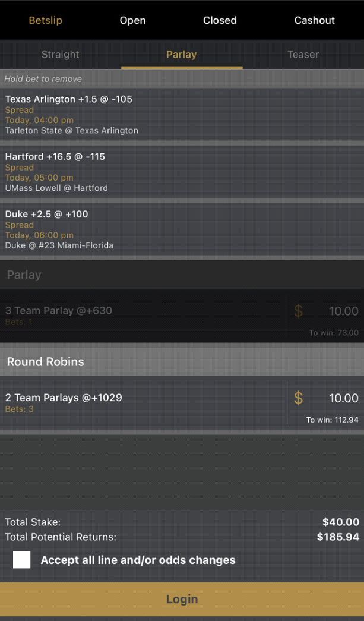The height and width of the screenshot is (621, 364).
Task: Tap the 2 Team Parlays @+1029 row
Action: (x=143, y=402)
